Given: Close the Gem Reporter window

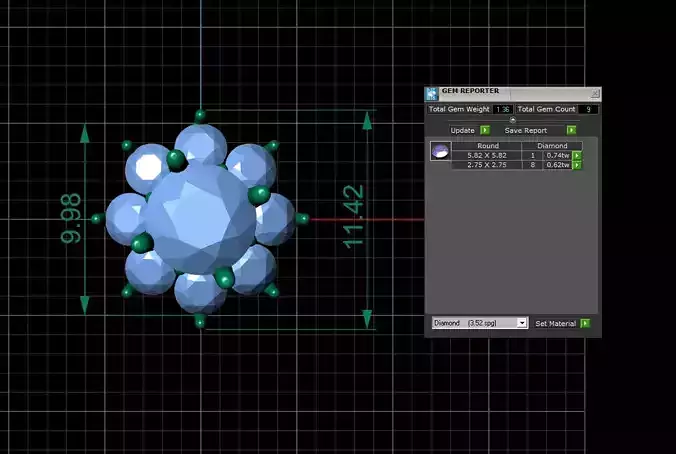Looking at the screenshot, I should coord(595,94).
